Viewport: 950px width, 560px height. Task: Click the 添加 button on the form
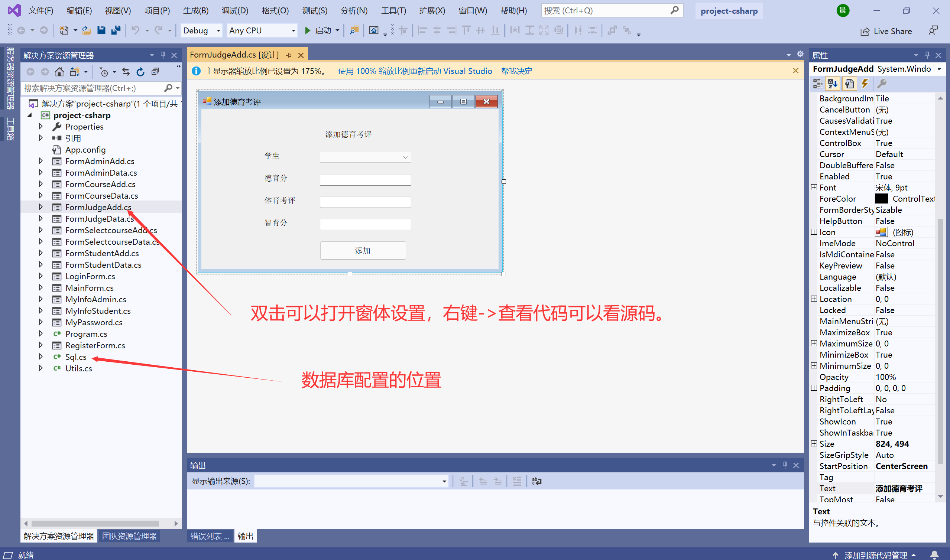363,250
